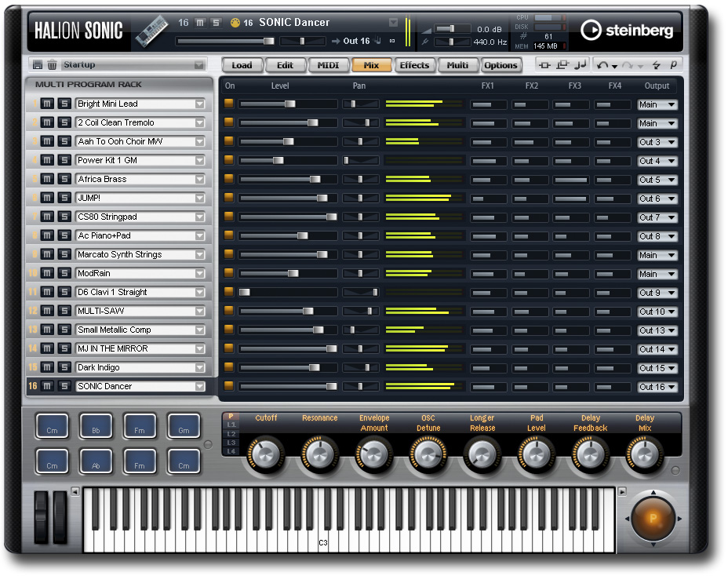Click the Cutoff knob
Viewport: 728px width, 576px height.
(266, 454)
